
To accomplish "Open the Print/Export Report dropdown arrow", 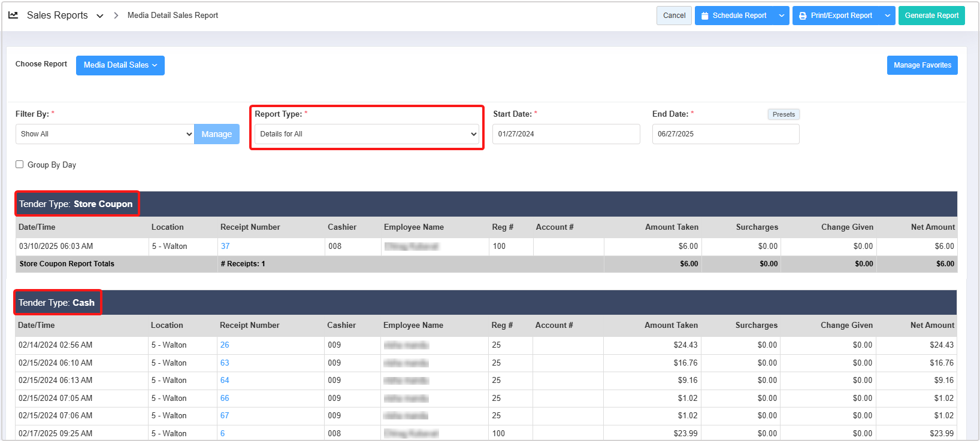I will [887, 16].
